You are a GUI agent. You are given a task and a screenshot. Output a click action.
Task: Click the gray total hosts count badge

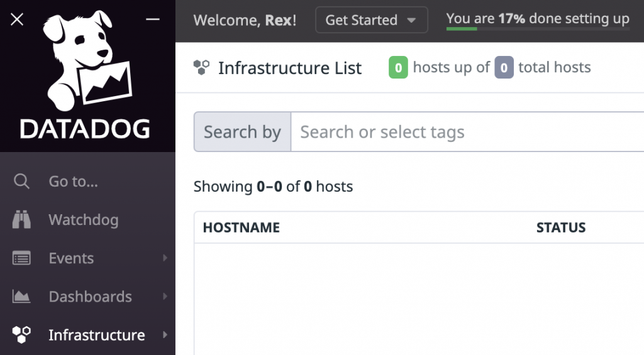tap(504, 67)
